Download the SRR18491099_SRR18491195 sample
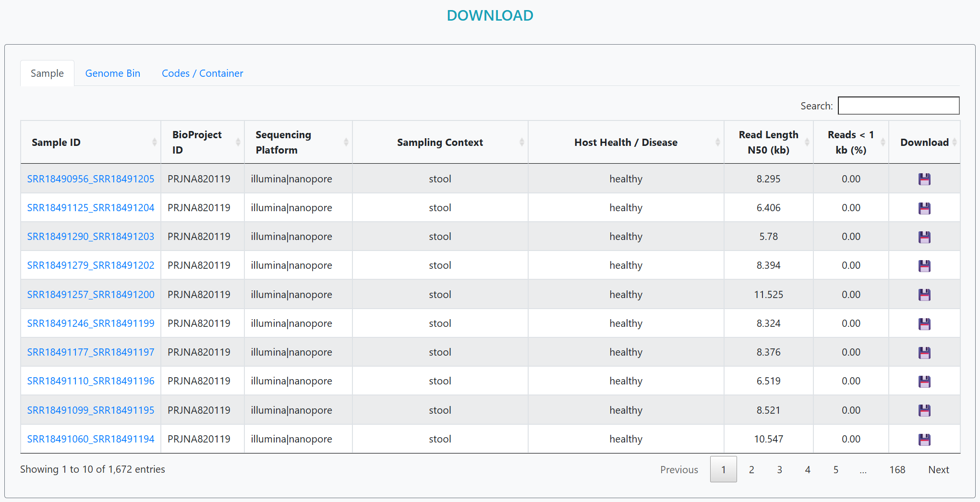This screenshot has width=980, height=502. (924, 410)
